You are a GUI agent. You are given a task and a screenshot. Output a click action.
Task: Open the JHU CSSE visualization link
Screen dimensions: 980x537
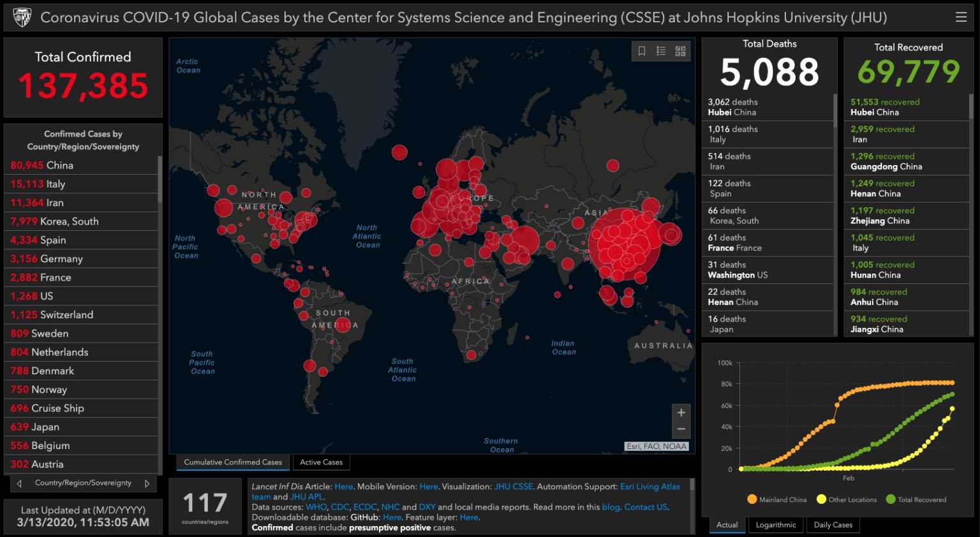[x=514, y=487]
